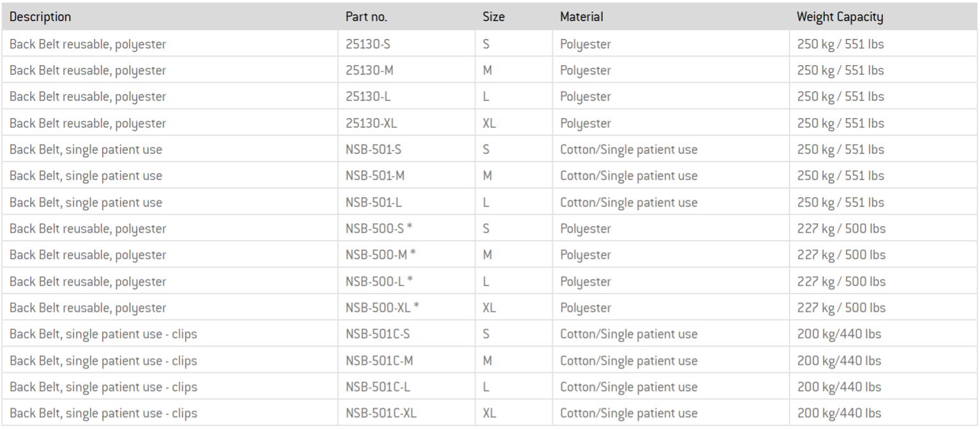
Task: Click part number NSB-501-S
Action: pyautogui.click(x=373, y=150)
